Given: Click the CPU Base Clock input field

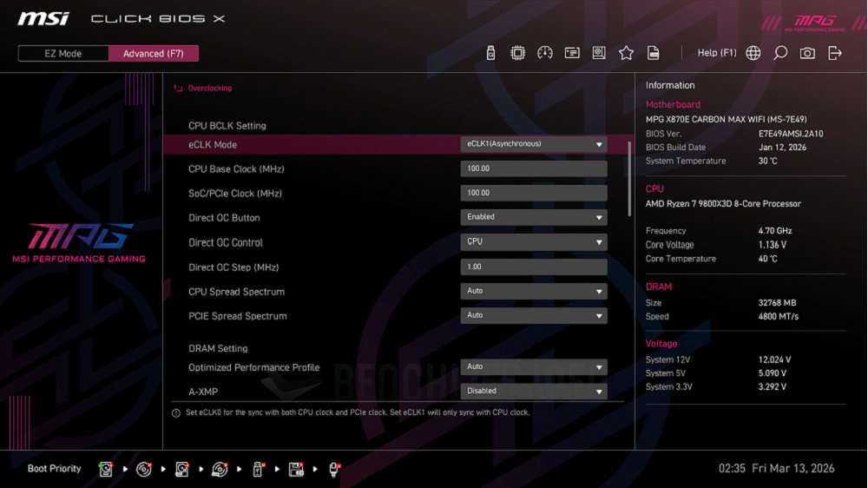Looking at the screenshot, I should (x=533, y=168).
